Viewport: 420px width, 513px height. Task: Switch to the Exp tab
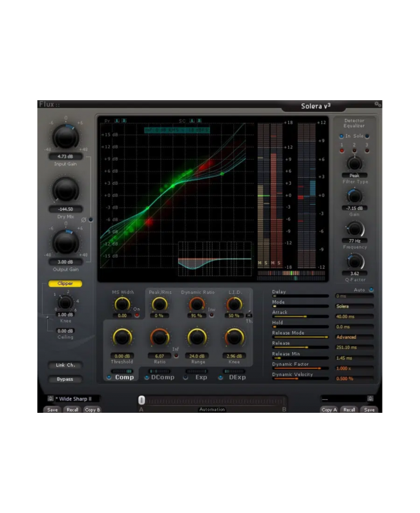(201, 377)
